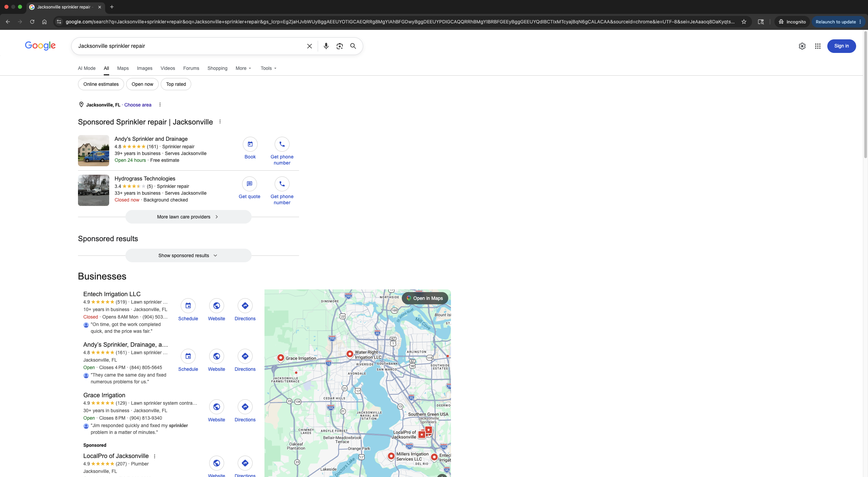Open LocalPro of Jacksonville website
Viewport: 868px width, 477px height.
click(x=216, y=466)
